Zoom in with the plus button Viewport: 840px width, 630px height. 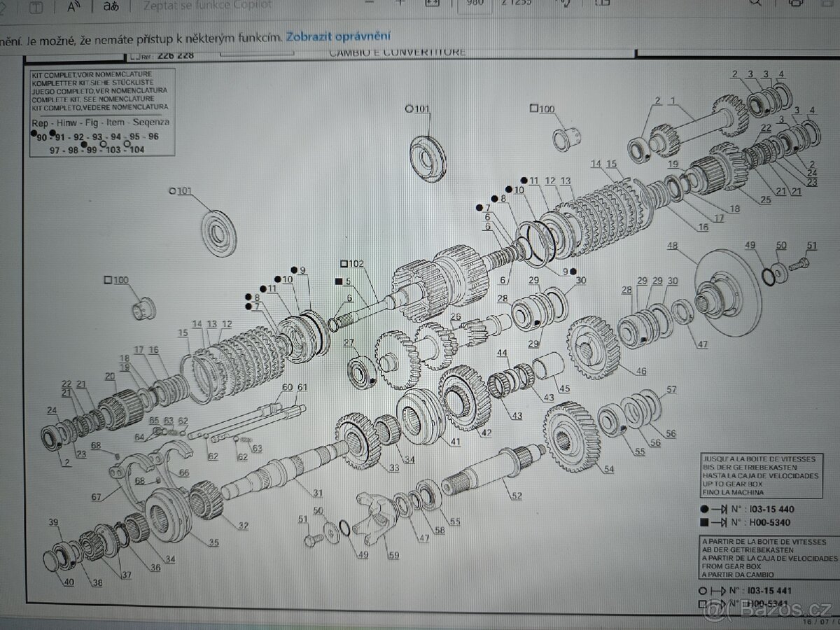click(x=400, y=3)
